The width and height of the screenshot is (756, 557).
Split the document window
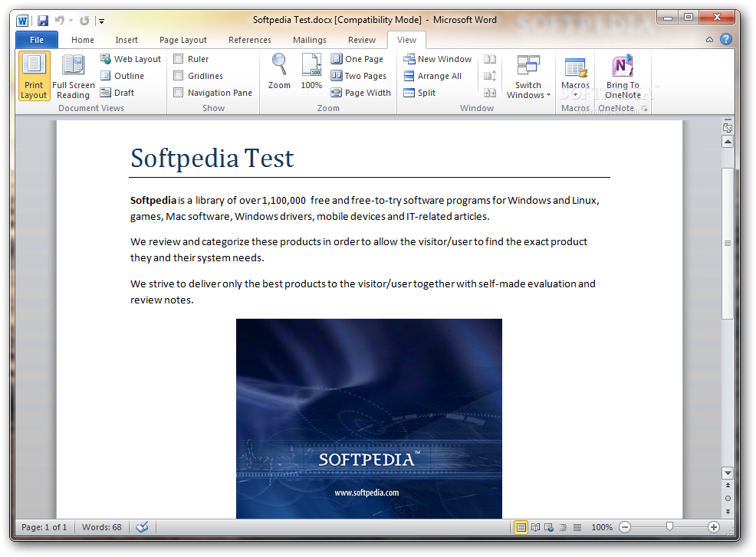pos(419,93)
